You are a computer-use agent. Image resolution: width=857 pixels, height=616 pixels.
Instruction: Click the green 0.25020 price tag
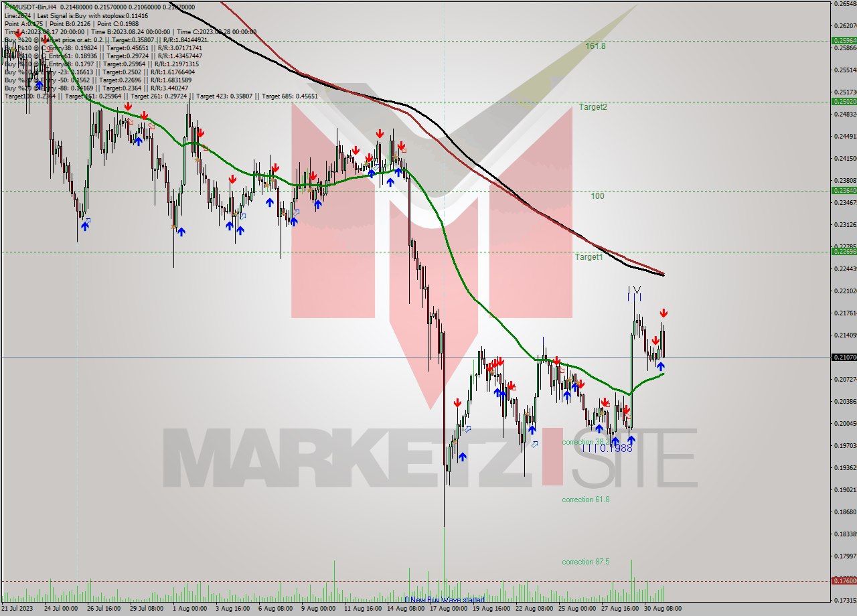point(844,101)
